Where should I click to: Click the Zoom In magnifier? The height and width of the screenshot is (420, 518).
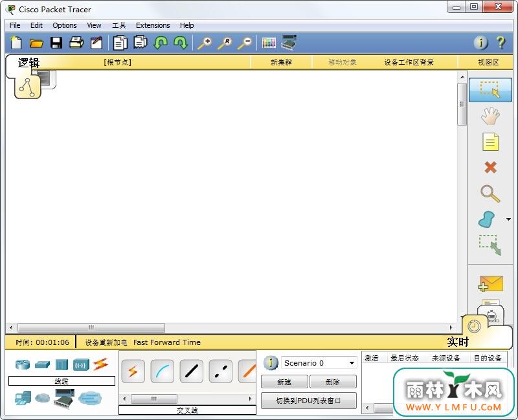pyautogui.click(x=205, y=43)
